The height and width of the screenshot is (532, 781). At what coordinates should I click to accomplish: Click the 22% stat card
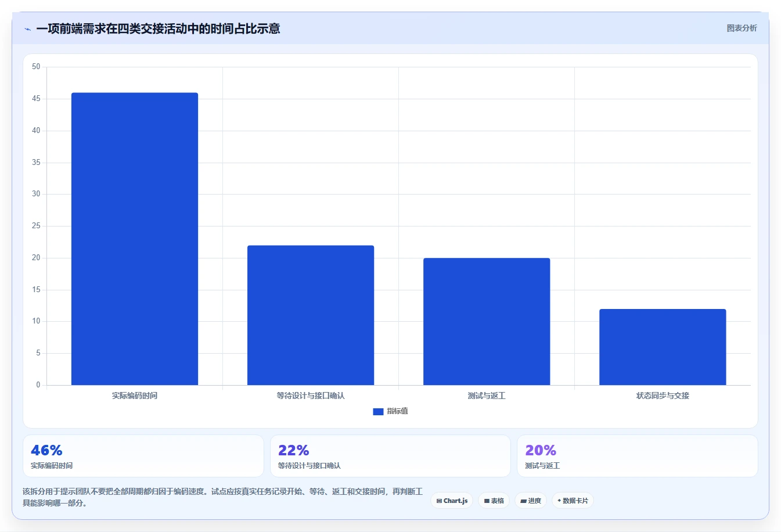tap(390, 456)
